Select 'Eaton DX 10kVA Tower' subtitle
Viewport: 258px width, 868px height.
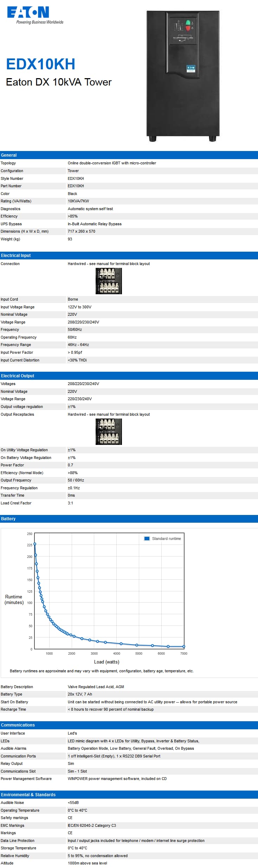tap(59, 82)
